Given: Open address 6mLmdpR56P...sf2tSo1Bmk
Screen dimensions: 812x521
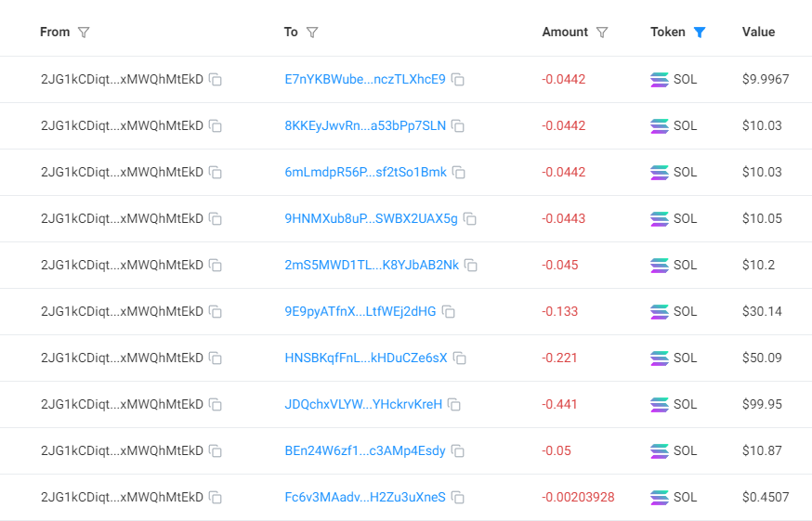Looking at the screenshot, I should pyautogui.click(x=366, y=173).
